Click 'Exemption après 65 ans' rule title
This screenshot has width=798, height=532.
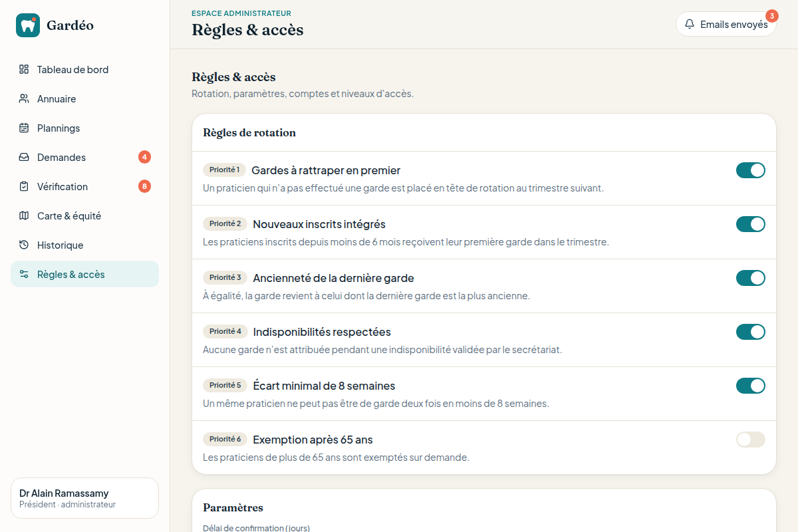click(313, 440)
